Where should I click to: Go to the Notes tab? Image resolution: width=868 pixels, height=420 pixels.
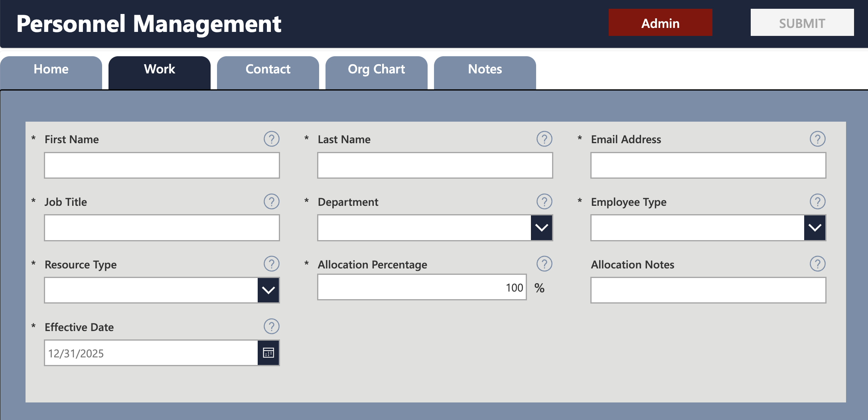[x=485, y=73]
